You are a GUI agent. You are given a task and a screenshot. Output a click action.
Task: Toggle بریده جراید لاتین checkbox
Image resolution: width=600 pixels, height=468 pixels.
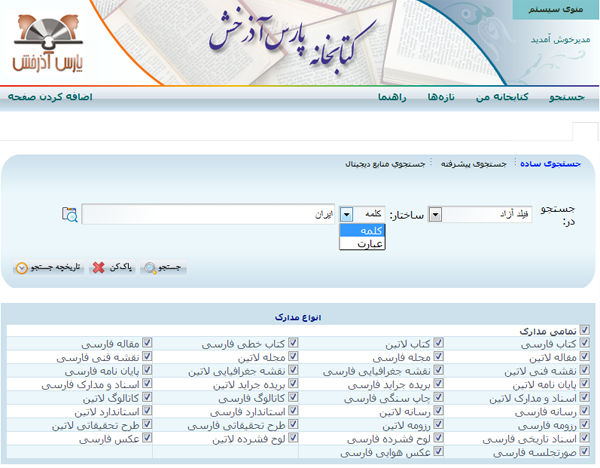[293, 383]
